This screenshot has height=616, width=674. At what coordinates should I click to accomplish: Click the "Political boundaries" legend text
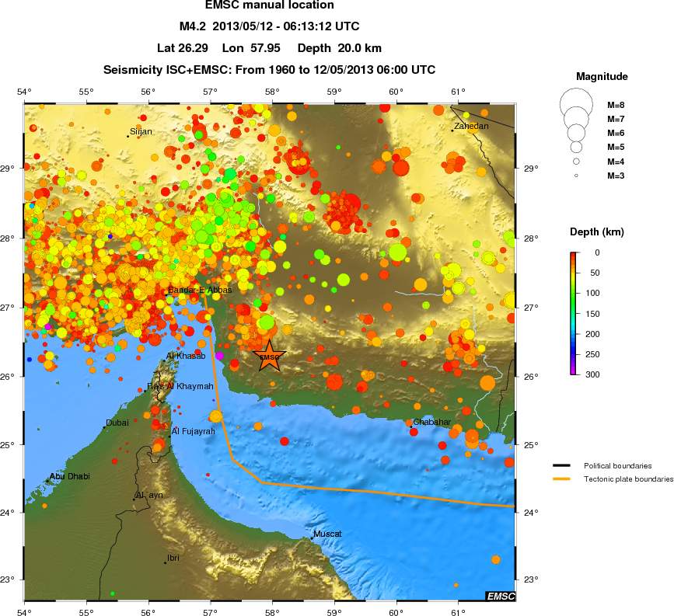[618, 465]
